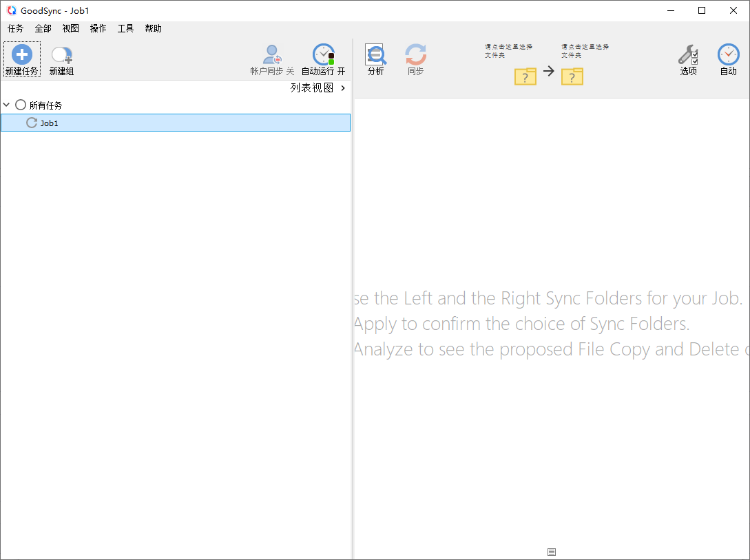
Task: Open the 工具 (Tools) menu
Action: (x=125, y=28)
